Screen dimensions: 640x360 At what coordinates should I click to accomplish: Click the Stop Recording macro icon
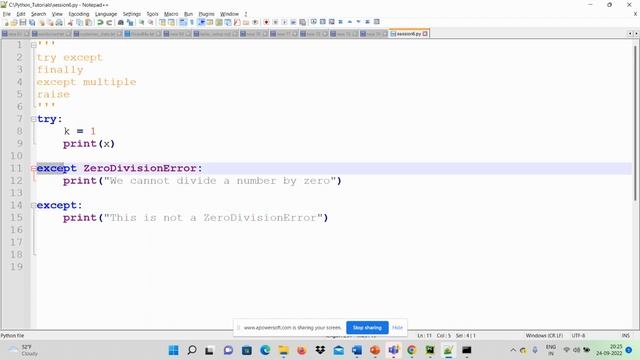point(275,22)
